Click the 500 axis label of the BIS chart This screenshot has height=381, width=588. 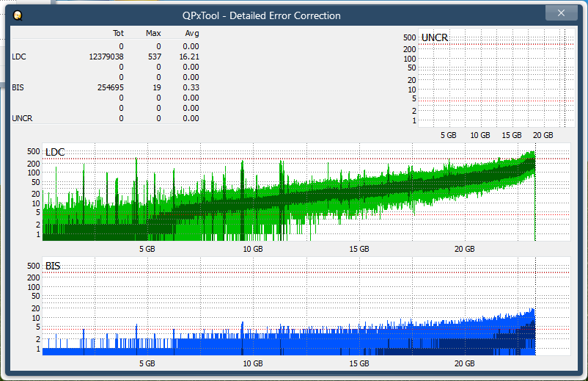coord(34,266)
